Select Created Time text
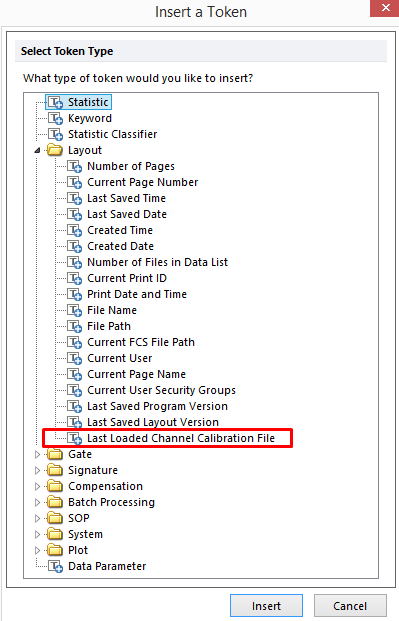 point(120,230)
